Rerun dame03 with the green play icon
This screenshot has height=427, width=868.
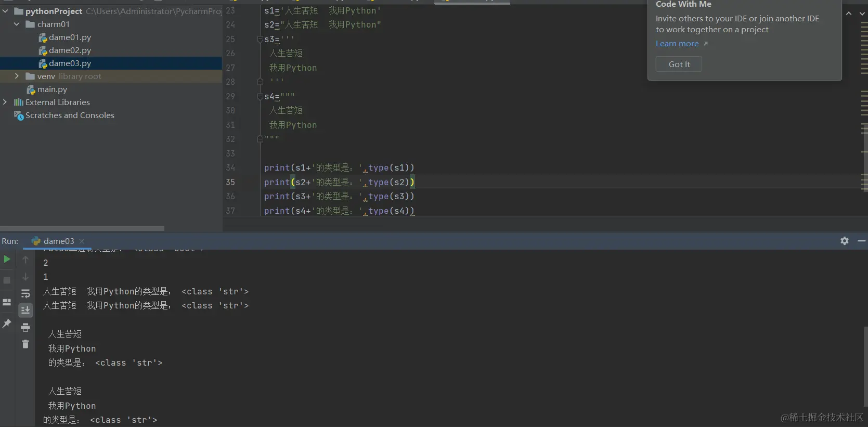[x=7, y=259]
